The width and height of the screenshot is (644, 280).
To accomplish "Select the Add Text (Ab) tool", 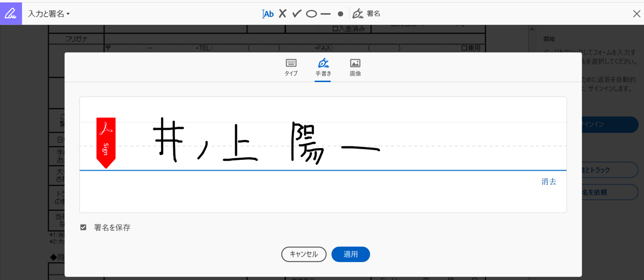I will click(268, 13).
